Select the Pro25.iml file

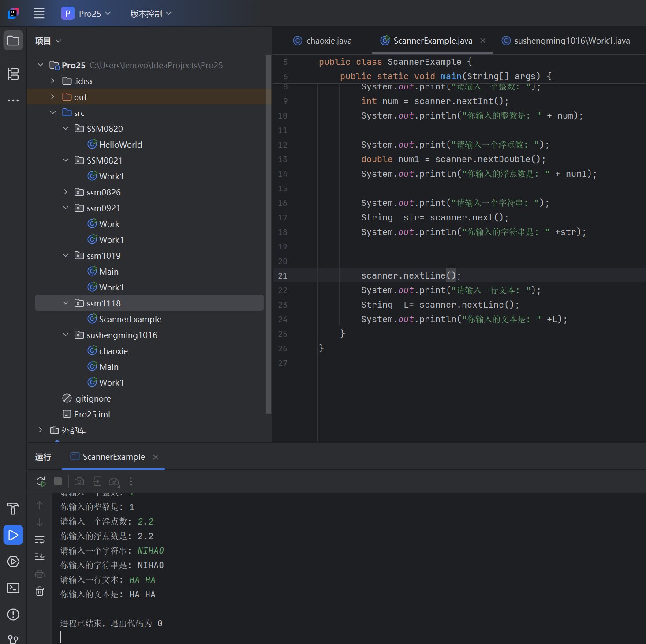(86, 414)
